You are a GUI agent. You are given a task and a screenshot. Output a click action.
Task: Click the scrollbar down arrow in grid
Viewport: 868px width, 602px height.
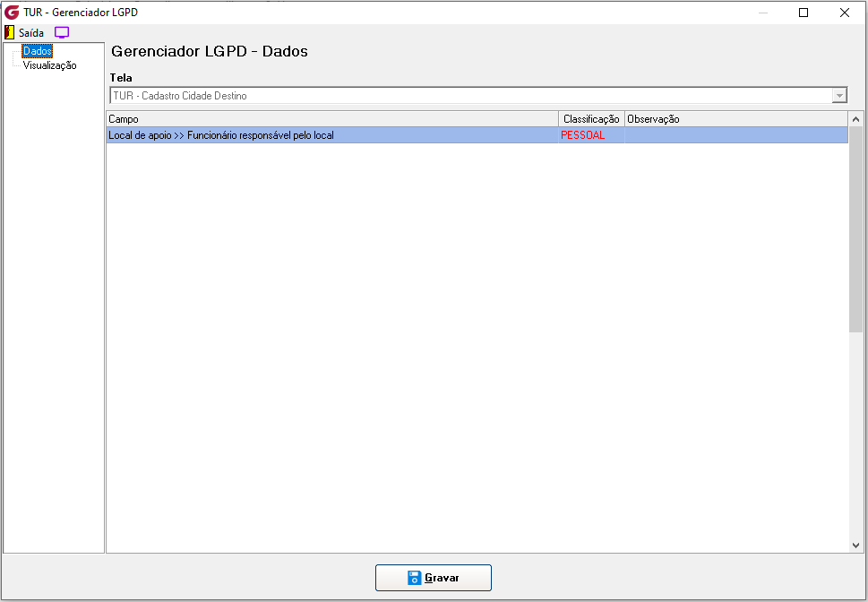pos(855,546)
